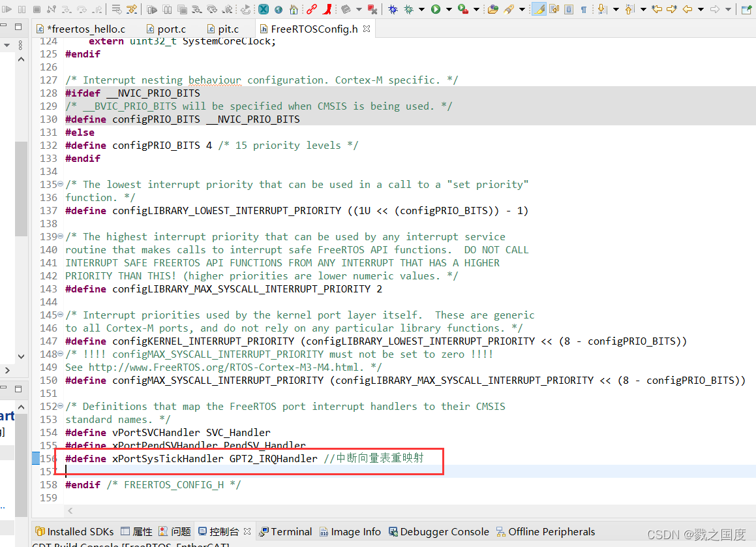Screen dimensions: 756x547
Task: Click the Step Return icon
Action: [x=97, y=9]
